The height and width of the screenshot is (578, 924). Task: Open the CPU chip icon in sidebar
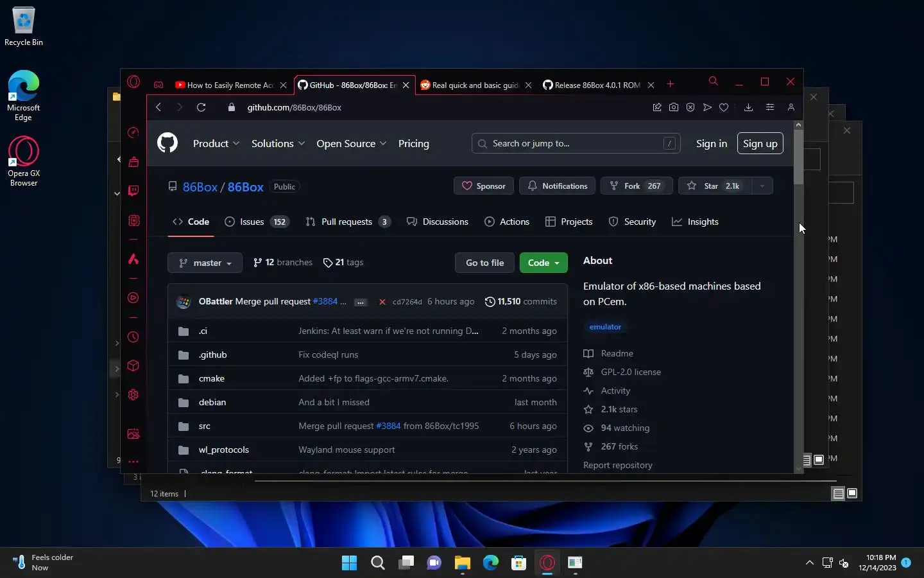[133, 220]
